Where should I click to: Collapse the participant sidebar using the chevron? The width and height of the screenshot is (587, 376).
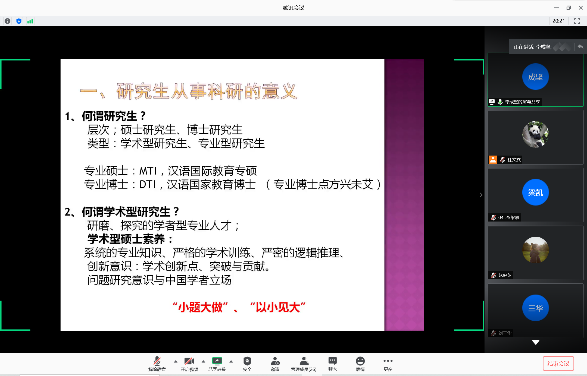click(x=481, y=195)
